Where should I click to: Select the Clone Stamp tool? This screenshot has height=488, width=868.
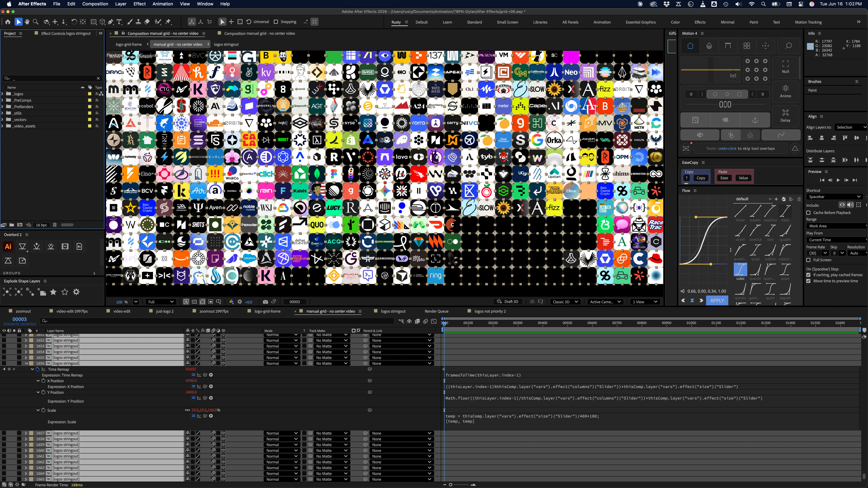click(x=138, y=22)
